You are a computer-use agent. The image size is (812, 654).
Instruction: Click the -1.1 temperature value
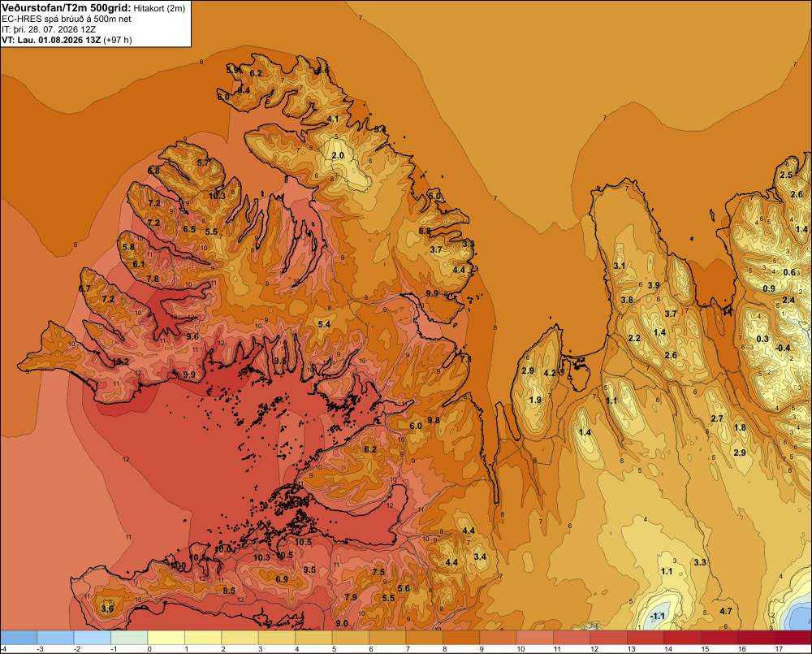click(x=657, y=616)
